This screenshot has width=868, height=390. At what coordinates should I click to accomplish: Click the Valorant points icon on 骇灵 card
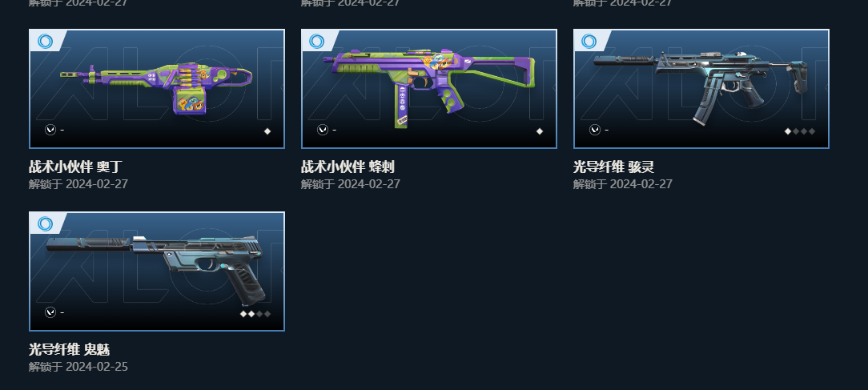click(595, 130)
